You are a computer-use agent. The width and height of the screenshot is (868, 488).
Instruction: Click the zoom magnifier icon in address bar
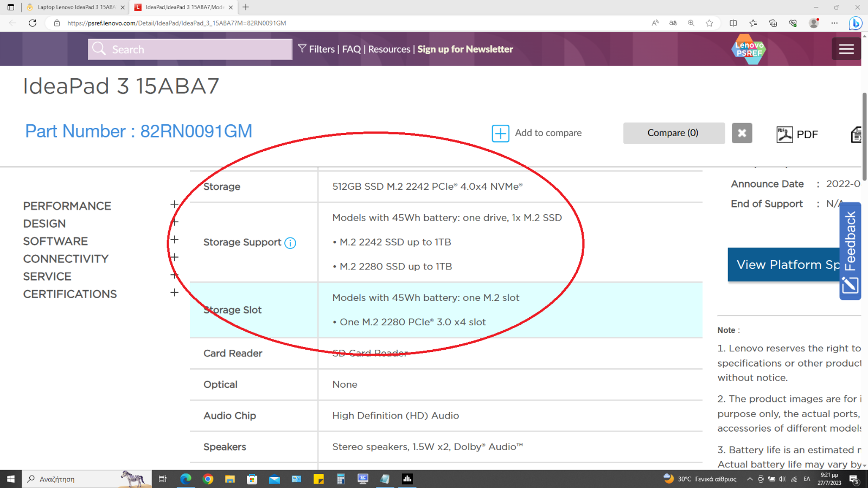[x=691, y=23]
